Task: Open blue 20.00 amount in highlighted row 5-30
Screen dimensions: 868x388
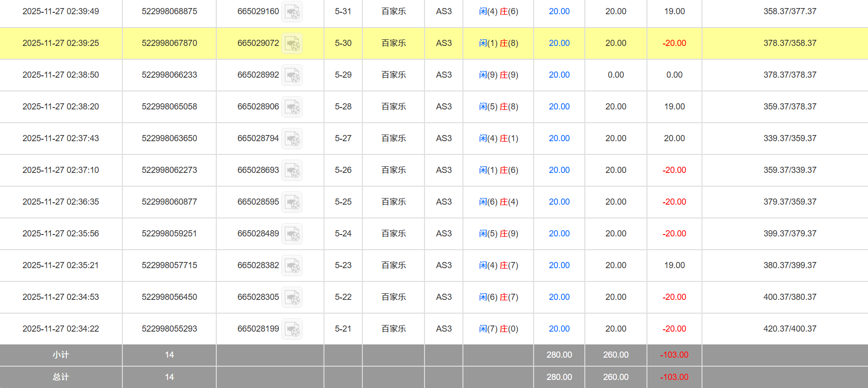Action: coord(559,43)
